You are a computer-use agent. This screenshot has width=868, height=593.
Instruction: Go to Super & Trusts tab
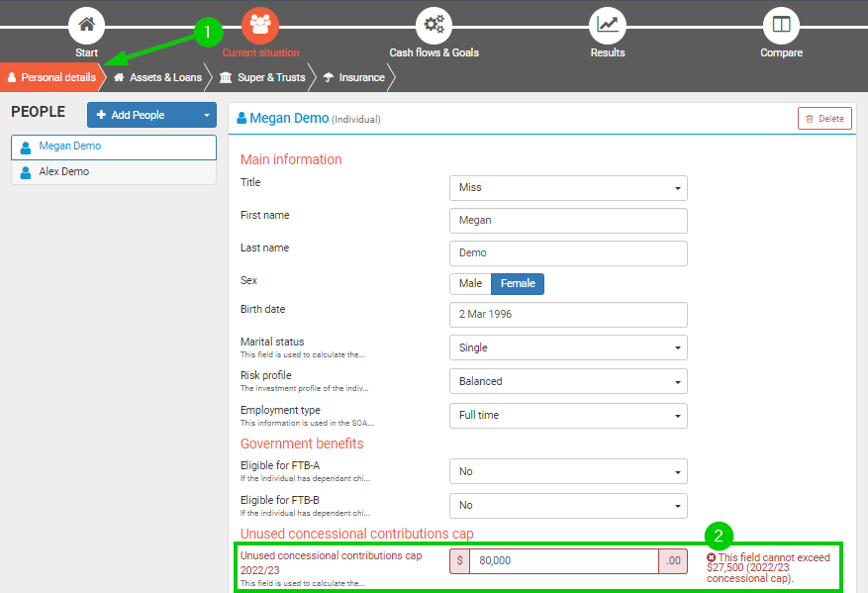pyautogui.click(x=262, y=77)
